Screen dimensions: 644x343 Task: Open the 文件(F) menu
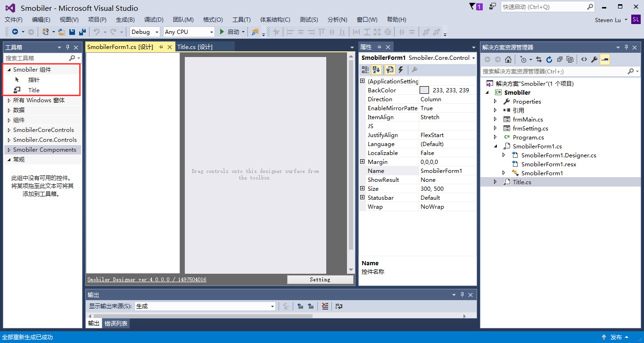point(13,19)
